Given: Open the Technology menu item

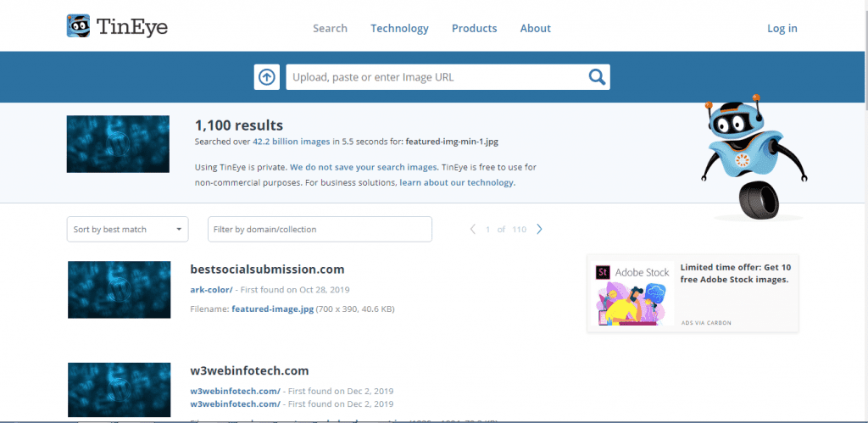Looking at the screenshot, I should 400,28.
